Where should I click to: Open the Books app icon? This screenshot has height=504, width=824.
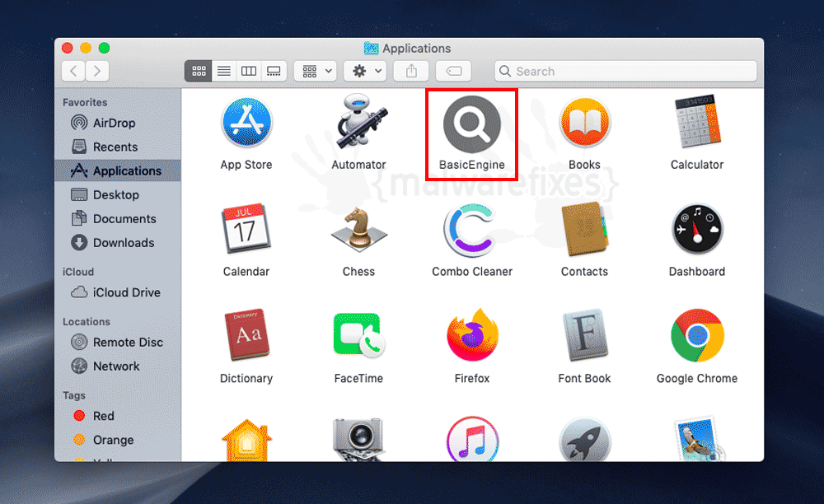point(585,123)
